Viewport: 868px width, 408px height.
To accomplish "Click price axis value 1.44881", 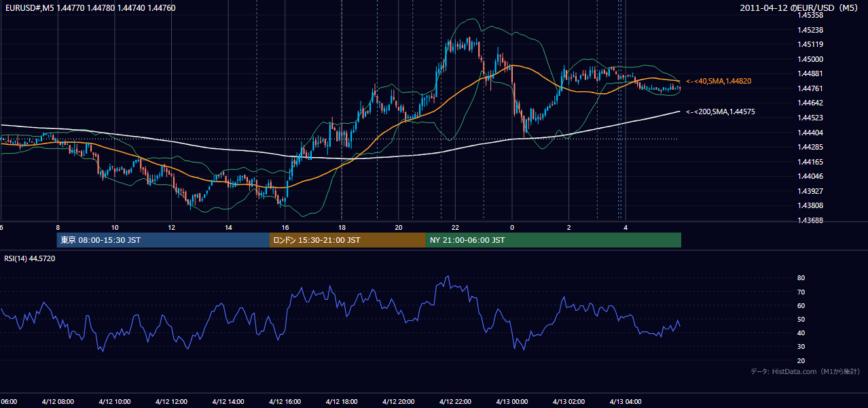I will click(810, 73).
